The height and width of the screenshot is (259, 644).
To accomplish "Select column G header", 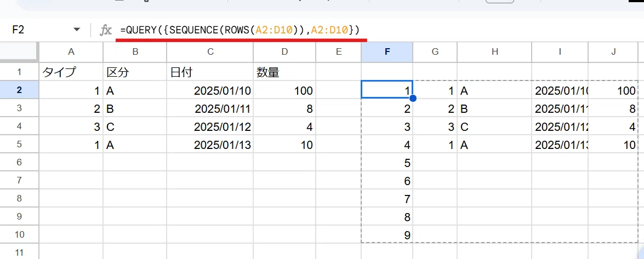I will pos(435,51).
